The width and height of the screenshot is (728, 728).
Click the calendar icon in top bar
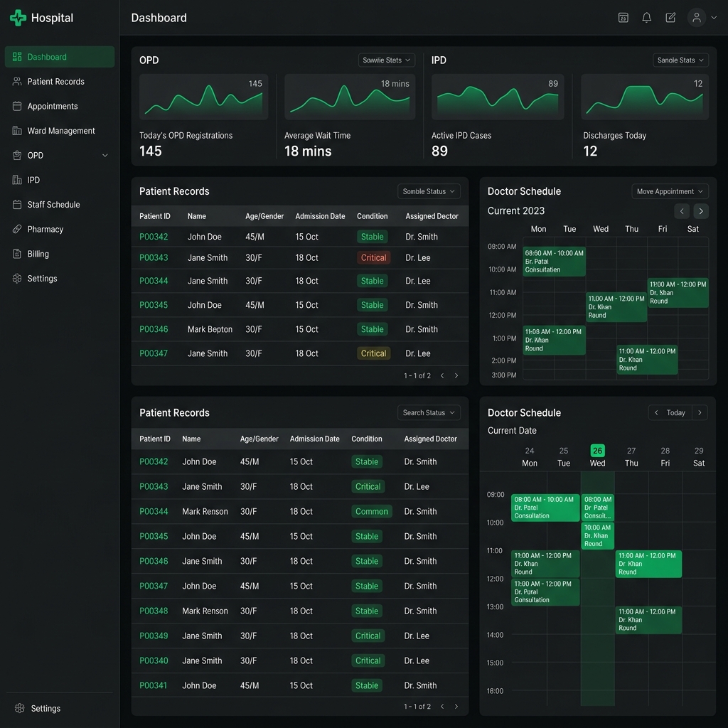(623, 18)
